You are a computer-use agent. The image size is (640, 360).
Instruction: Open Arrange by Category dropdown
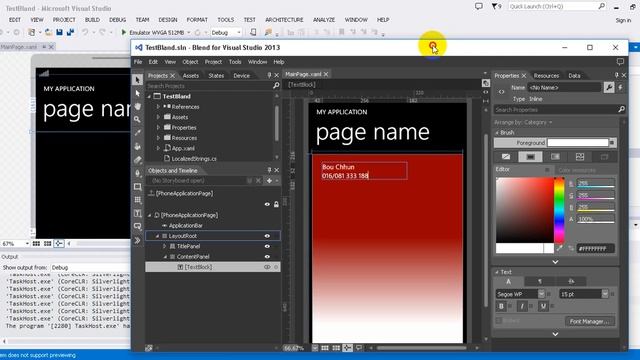(x=523, y=122)
